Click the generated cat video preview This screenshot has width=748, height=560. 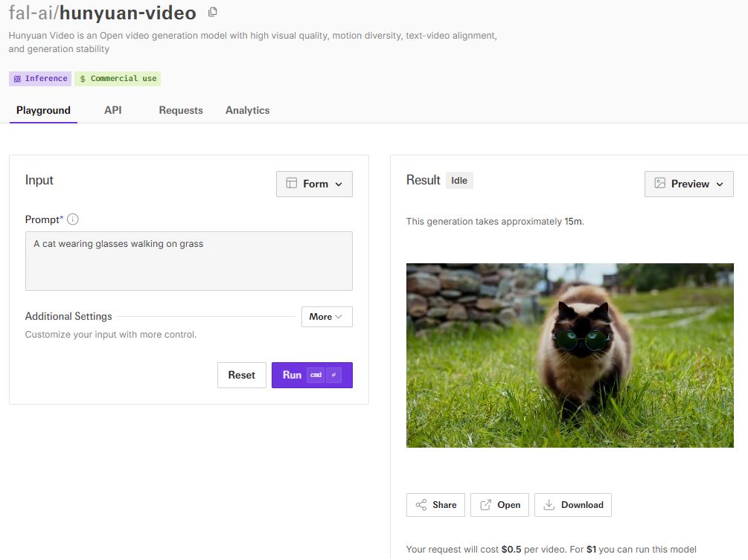[569, 355]
